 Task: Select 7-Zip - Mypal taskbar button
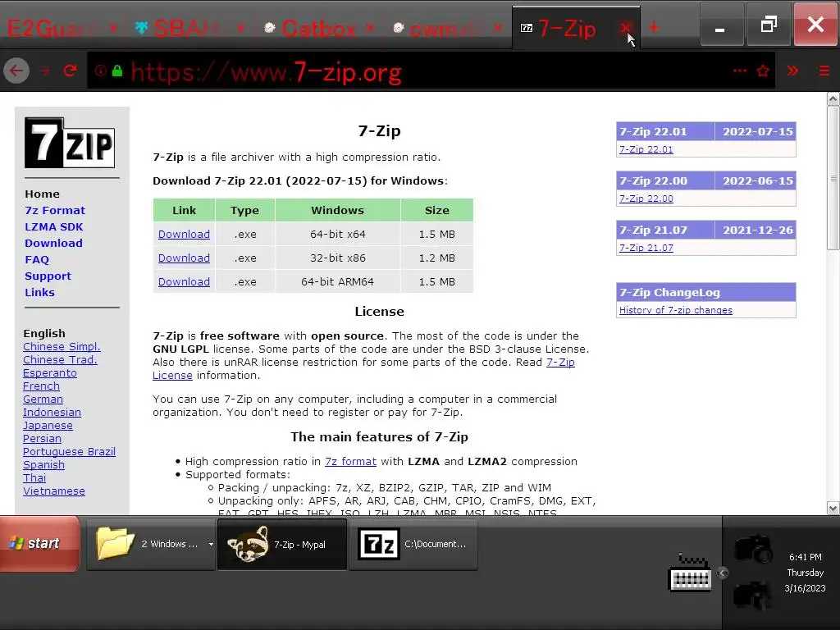[x=282, y=545]
